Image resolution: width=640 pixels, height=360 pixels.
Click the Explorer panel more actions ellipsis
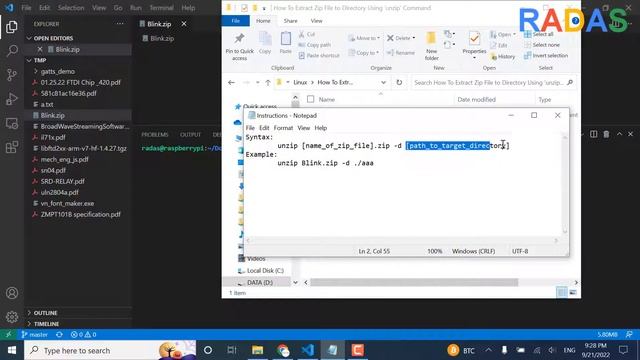click(120, 24)
